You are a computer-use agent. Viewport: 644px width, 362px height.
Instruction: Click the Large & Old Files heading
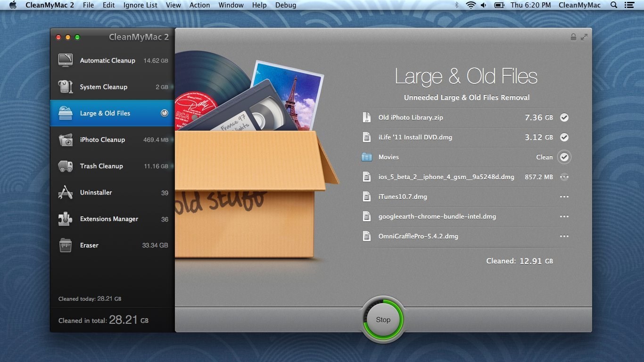tap(466, 76)
